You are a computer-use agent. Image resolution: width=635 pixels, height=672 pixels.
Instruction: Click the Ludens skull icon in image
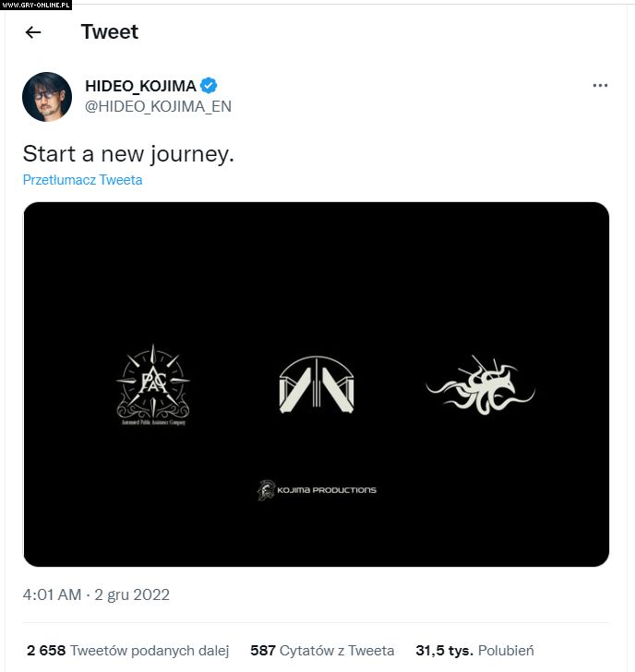266,490
